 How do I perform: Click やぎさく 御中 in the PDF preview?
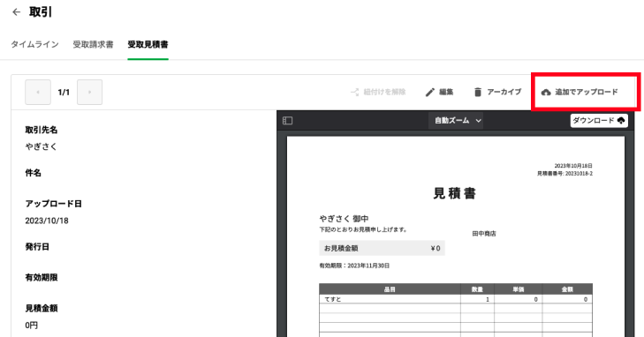344,219
